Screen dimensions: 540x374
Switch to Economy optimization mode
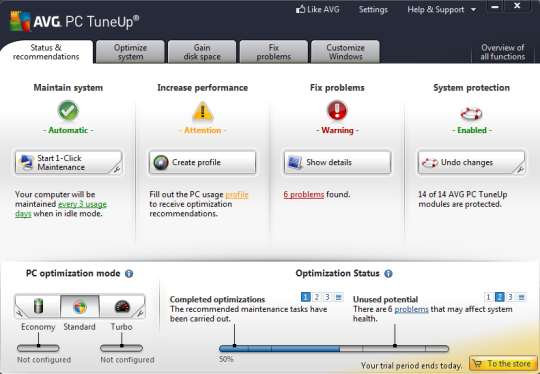point(38,306)
